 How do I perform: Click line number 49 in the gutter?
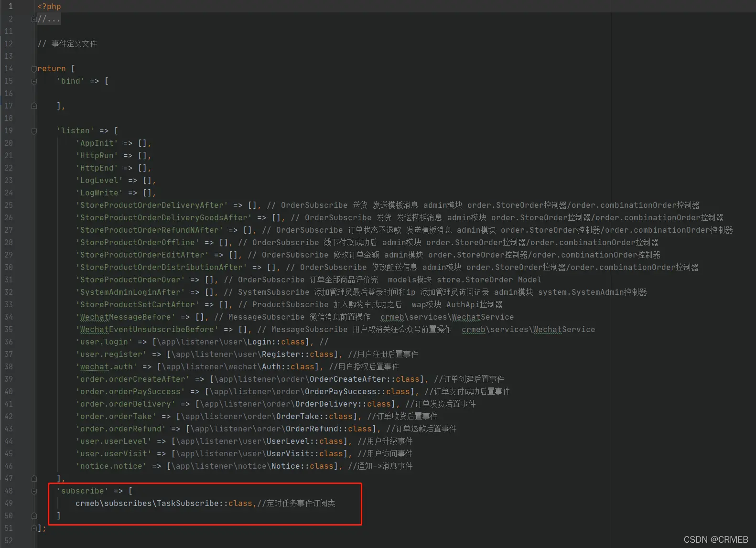point(9,504)
